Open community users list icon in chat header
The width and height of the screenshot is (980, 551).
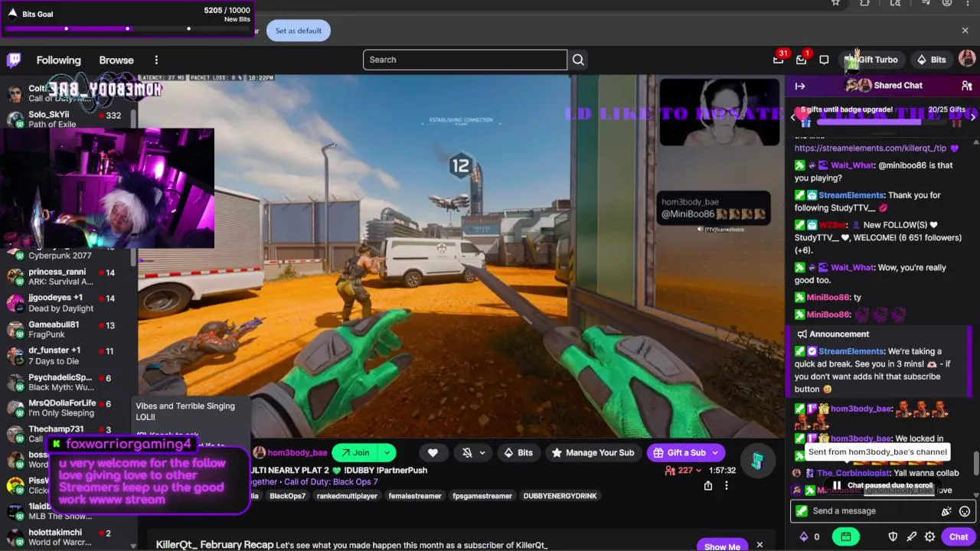(967, 86)
